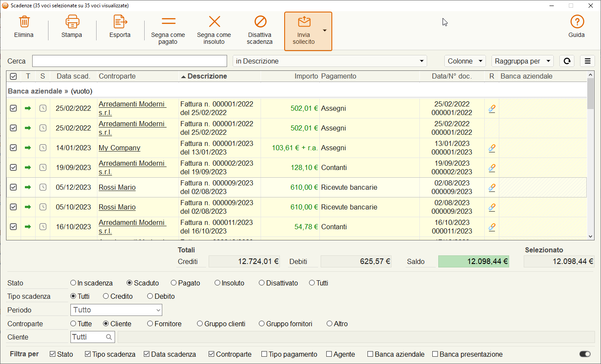Click the Crediti total 12.724,01 € field
The image size is (601, 364).
[244, 261]
